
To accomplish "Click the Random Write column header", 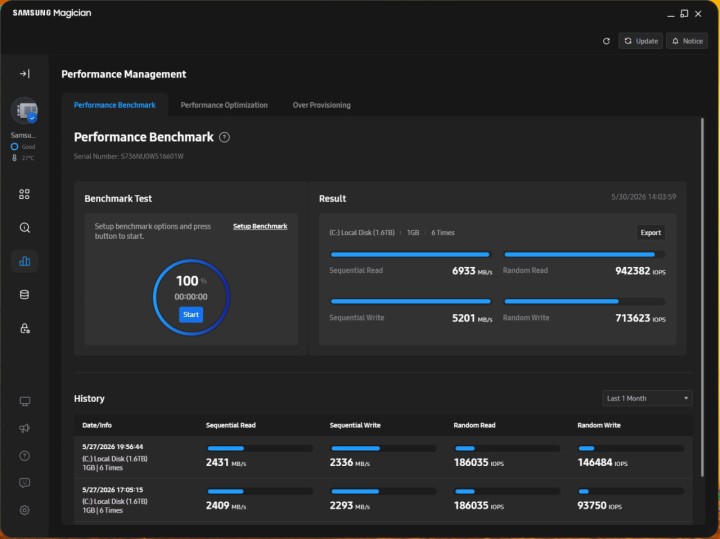I will (599, 425).
